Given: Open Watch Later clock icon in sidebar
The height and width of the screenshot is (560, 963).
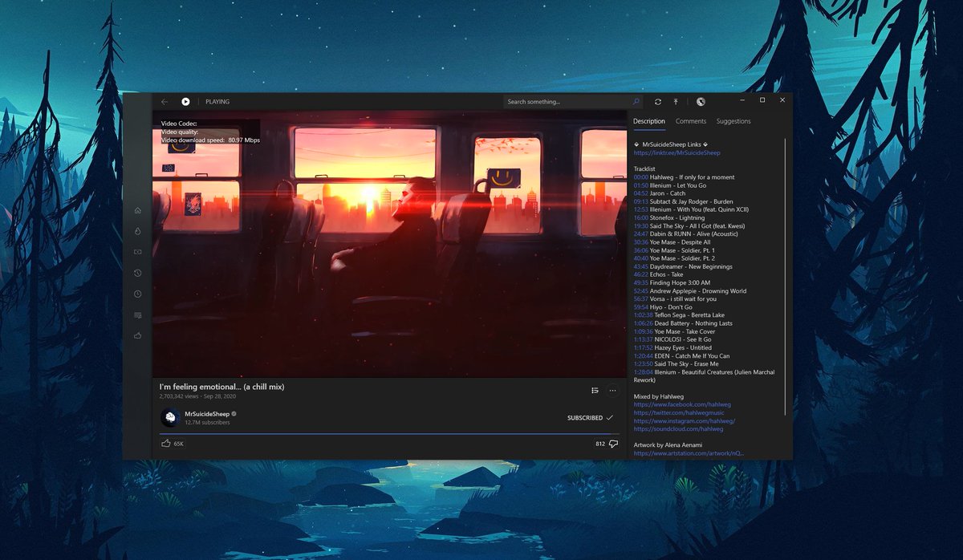Looking at the screenshot, I should (x=138, y=294).
